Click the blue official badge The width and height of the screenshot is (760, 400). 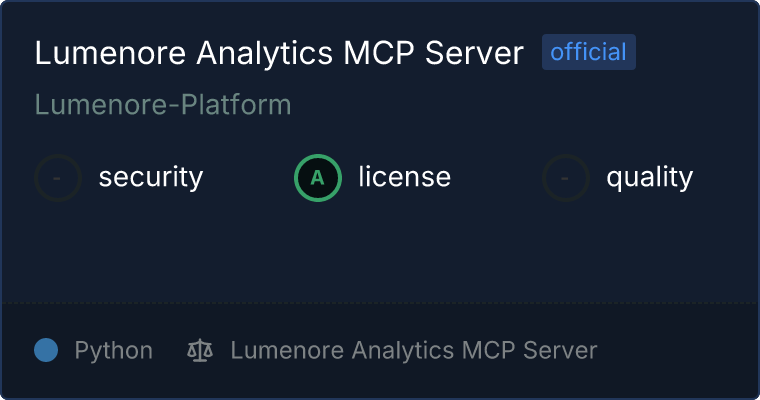[x=588, y=52]
